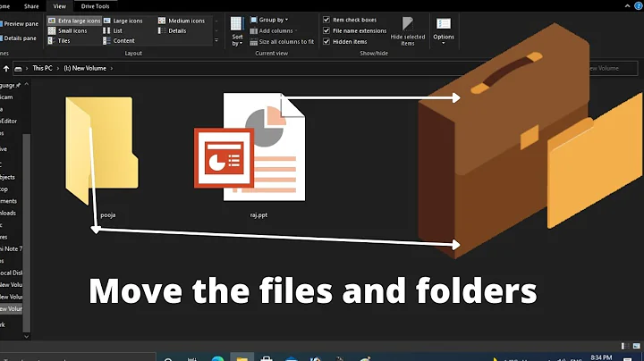
Task: Open Microsoft Store from the taskbar
Action: 267,358
